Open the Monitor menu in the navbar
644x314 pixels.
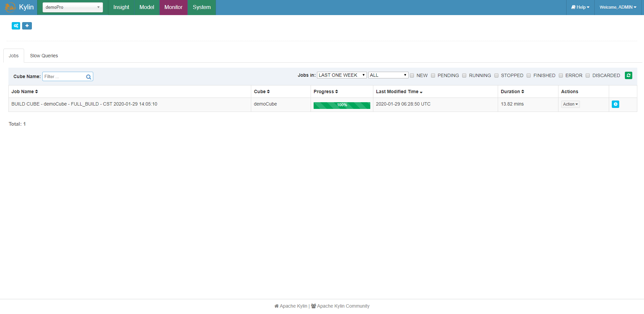click(x=173, y=7)
